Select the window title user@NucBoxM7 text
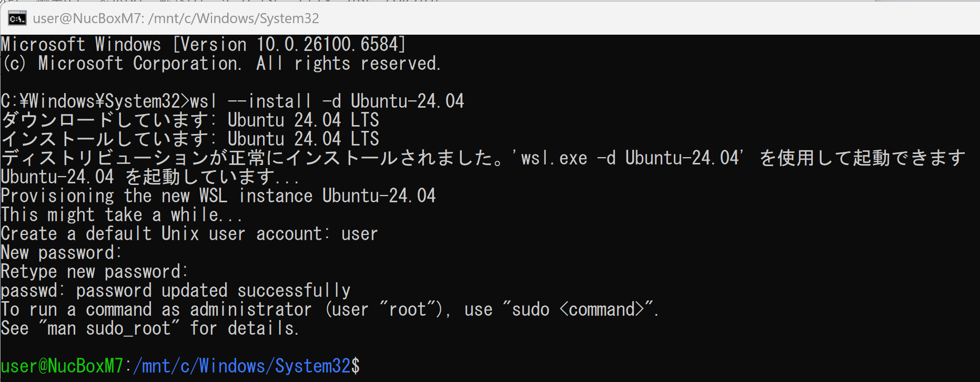Image resolution: width=980 pixels, height=382 pixels. [87, 18]
